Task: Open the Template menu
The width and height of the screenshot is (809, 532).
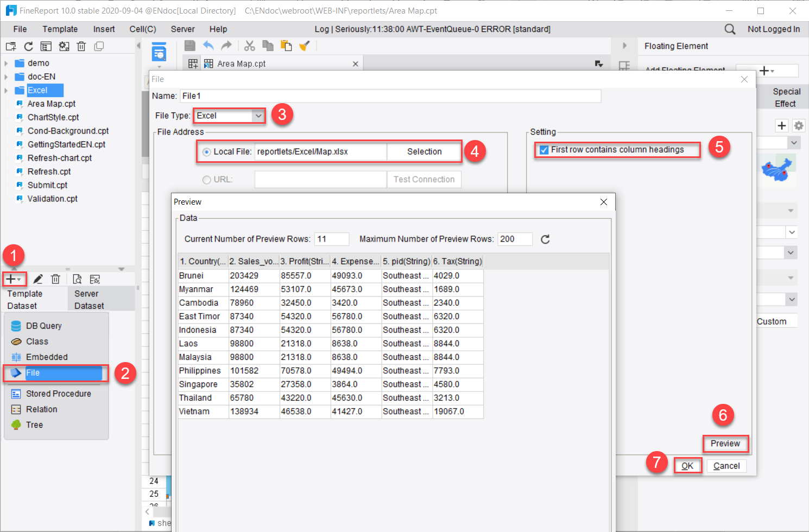Action: point(60,29)
